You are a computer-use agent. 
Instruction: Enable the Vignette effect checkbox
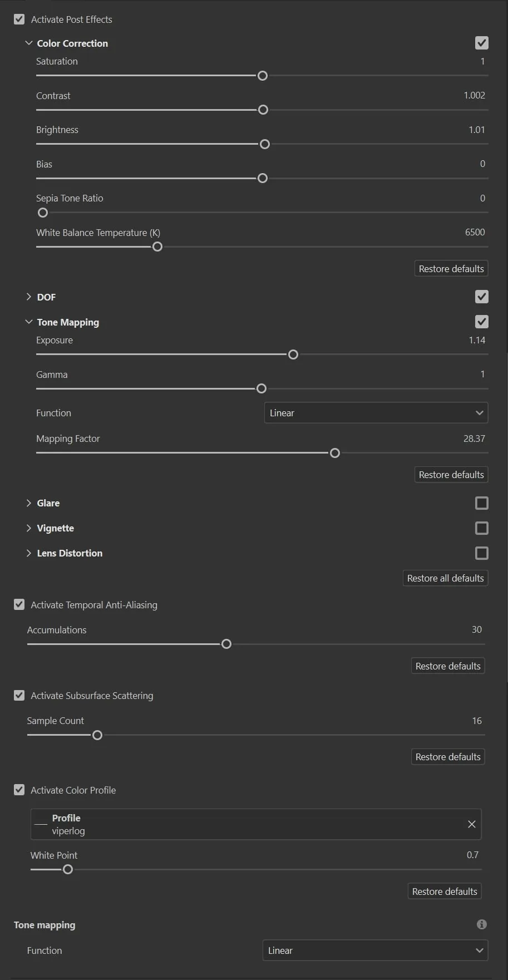pos(482,528)
